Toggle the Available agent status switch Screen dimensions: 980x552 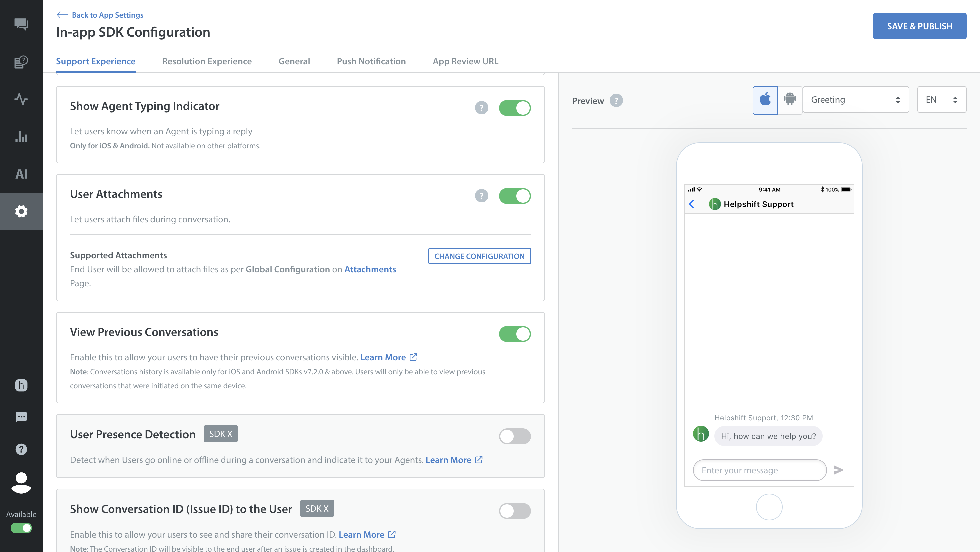click(21, 528)
